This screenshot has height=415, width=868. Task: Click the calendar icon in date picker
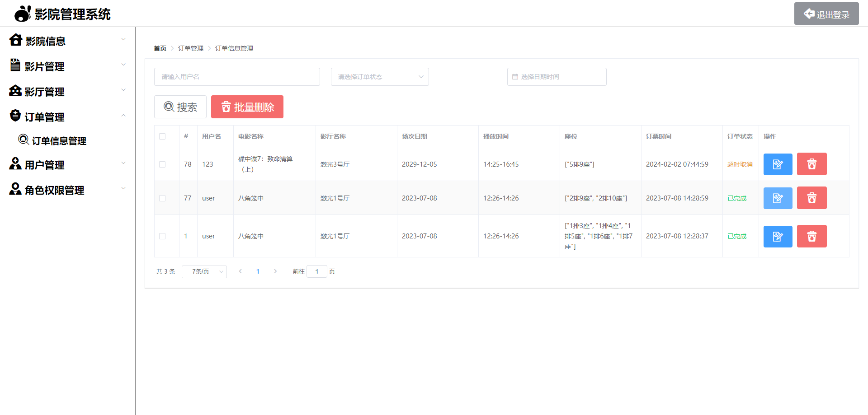pos(515,77)
